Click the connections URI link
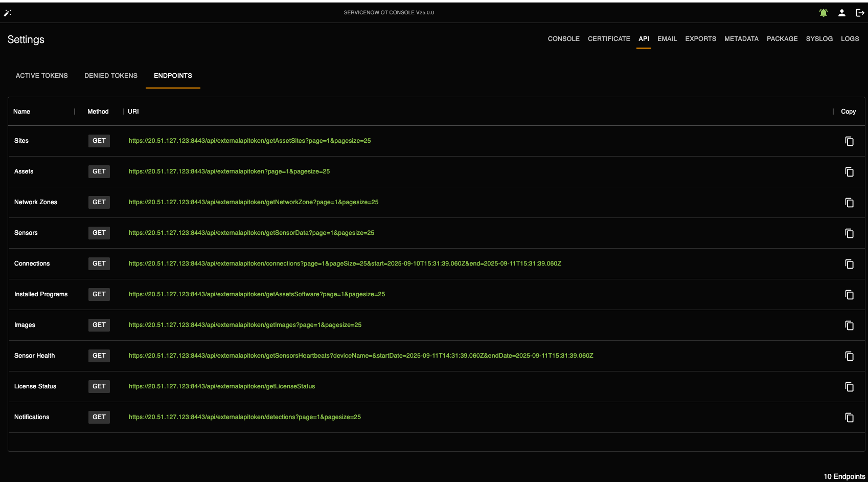The width and height of the screenshot is (868, 482). tap(345, 264)
